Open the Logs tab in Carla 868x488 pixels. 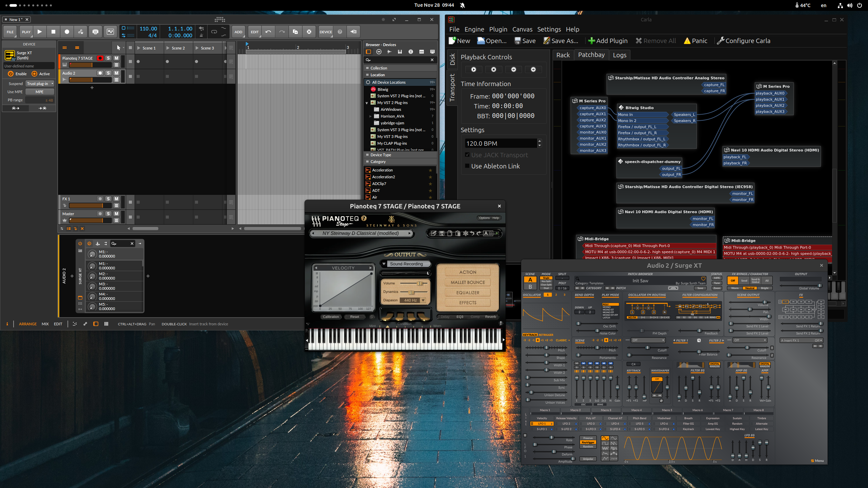(x=619, y=54)
